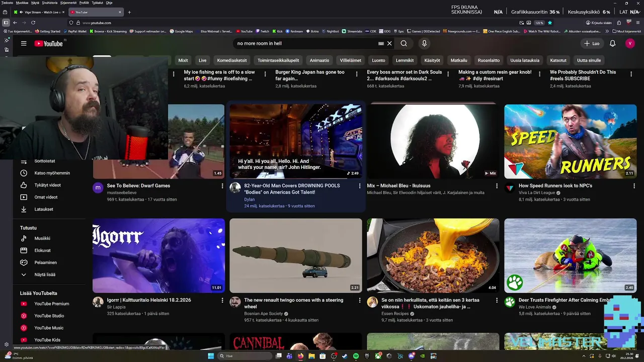644x362 pixels.
Task: Open the Kirjanmerkit browser menu
Action: pyautogui.click(x=68, y=3)
